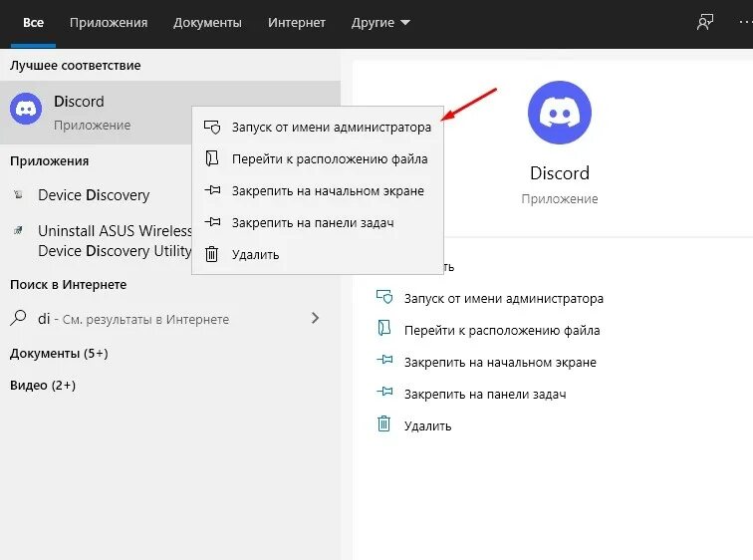This screenshot has width=753, height=560.
Task: Click the shield icon in context menu
Action: tap(212, 128)
